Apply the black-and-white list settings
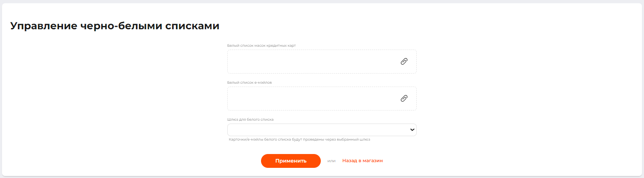The height and width of the screenshot is (178, 644). (291, 161)
